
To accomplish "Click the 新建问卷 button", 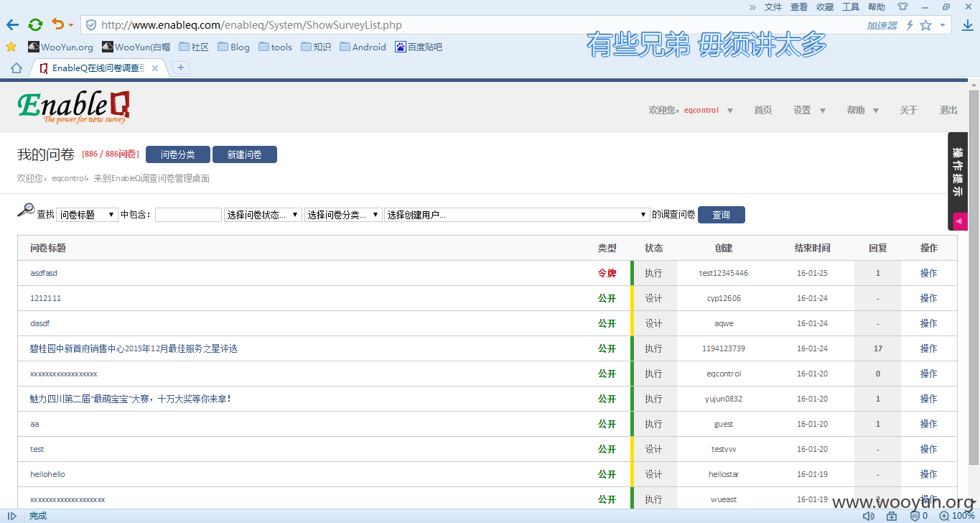I will click(x=244, y=154).
